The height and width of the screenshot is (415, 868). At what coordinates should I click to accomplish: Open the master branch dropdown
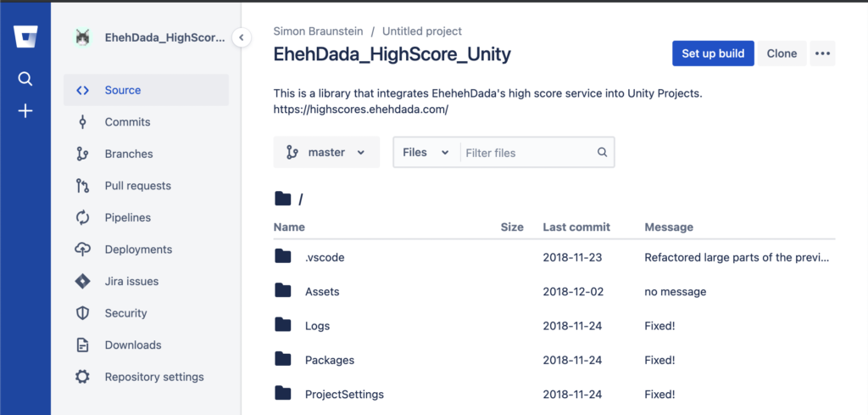pyautogui.click(x=326, y=153)
